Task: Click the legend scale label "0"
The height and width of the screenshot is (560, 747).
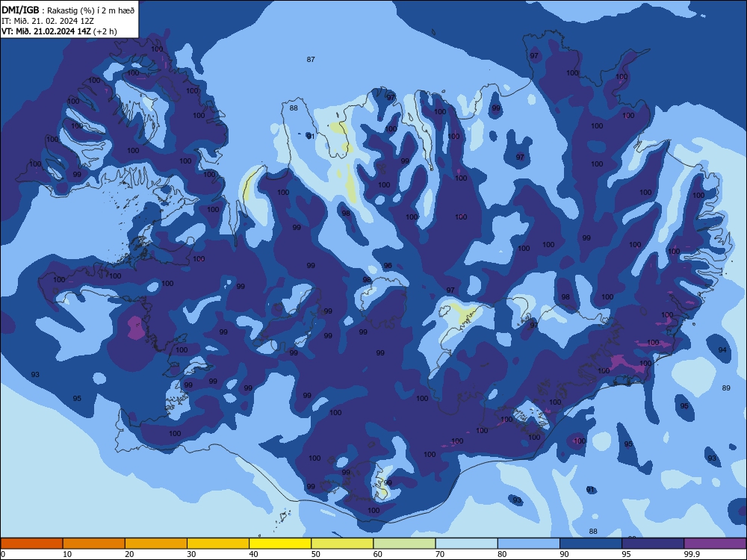Action: (x=3, y=554)
